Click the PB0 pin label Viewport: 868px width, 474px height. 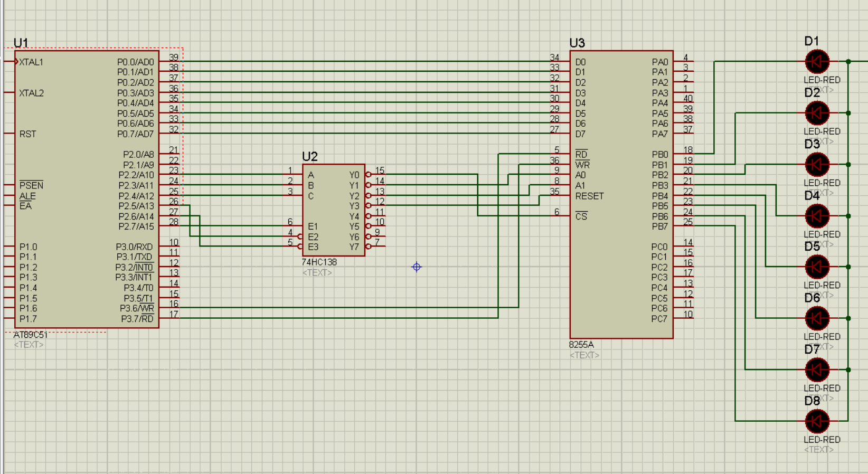[660, 155]
